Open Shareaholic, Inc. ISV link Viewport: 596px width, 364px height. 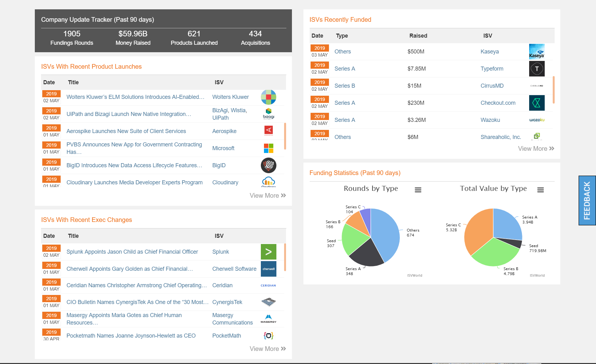pos(501,137)
